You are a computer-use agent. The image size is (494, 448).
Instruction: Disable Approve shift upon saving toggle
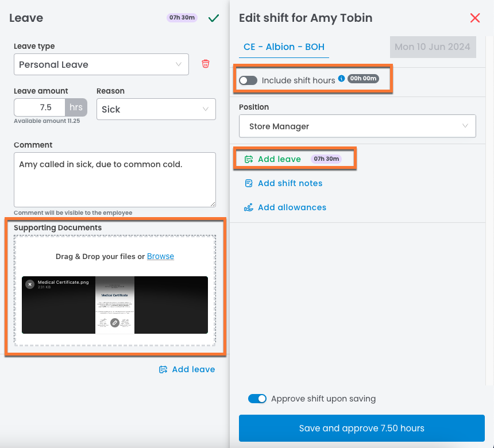click(x=257, y=399)
